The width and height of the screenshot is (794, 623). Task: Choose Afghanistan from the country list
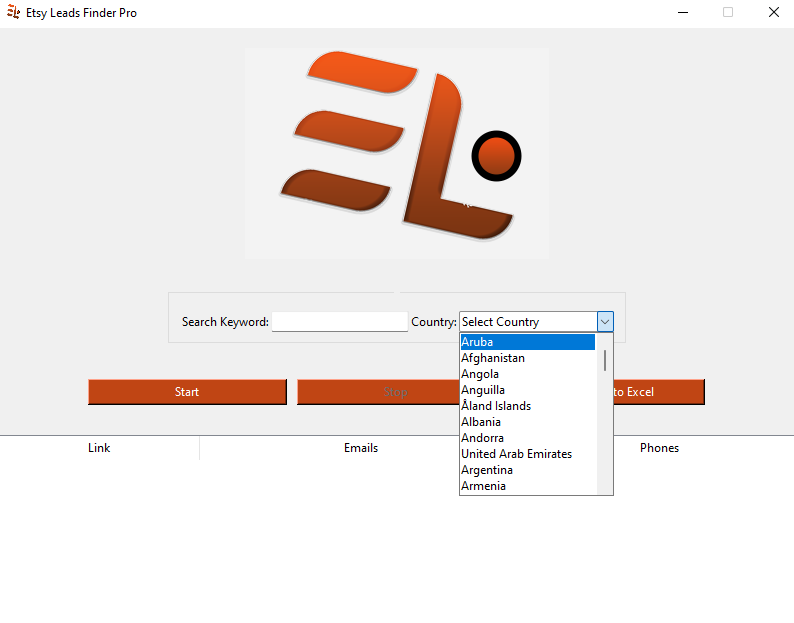[x=528, y=358]
